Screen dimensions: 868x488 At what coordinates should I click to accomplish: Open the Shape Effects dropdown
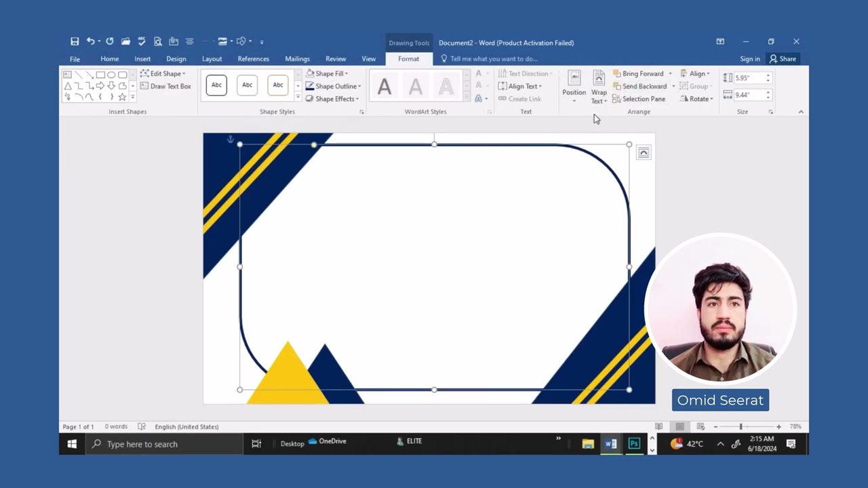(332, 99)
